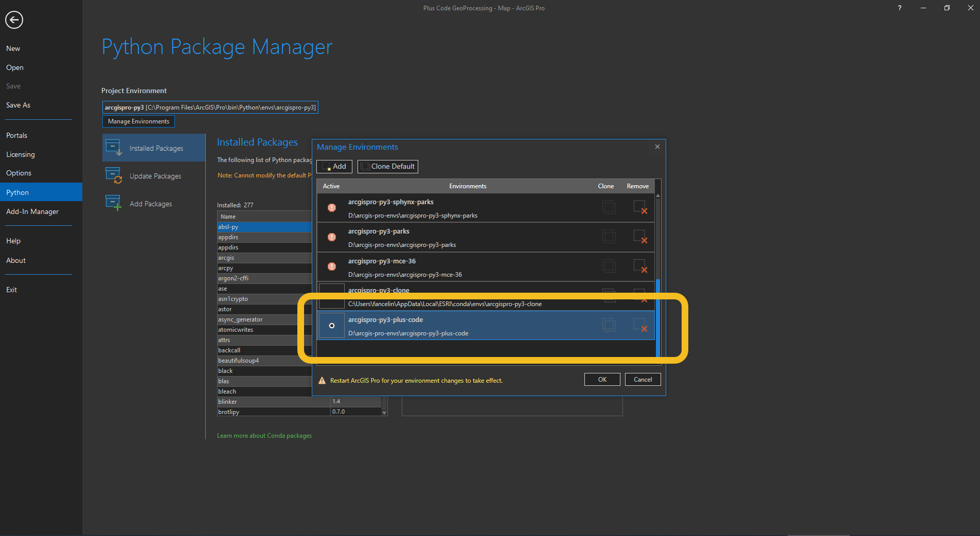Click scroll-up arrow of environments list
The image size is (980, 536).
(x=658, y=196)
